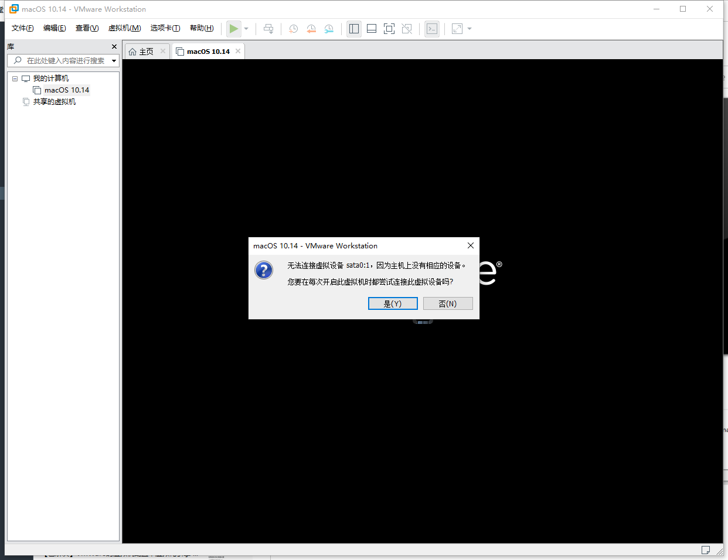Click the home icon on 主页 tab
The width and height of the screenshot is (728, 560).
[x=132, y=52]
